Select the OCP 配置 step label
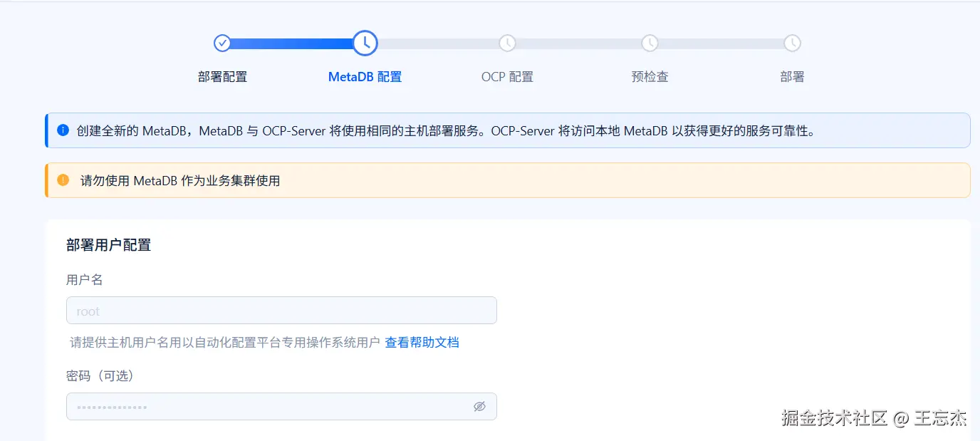This screenshot has width=980, height=441. pos(507,77)
